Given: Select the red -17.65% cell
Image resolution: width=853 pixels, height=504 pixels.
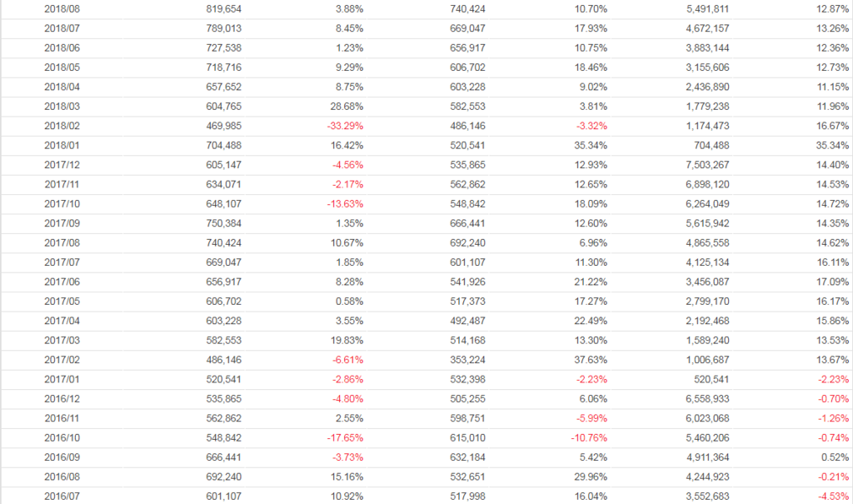Looking at the screenshot, I should 347,438.
